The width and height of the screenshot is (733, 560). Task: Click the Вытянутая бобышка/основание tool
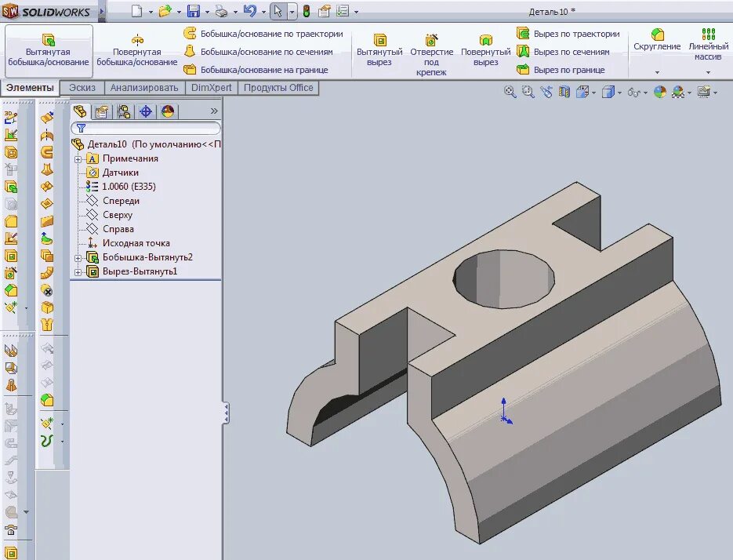click(x=49, y=50)
